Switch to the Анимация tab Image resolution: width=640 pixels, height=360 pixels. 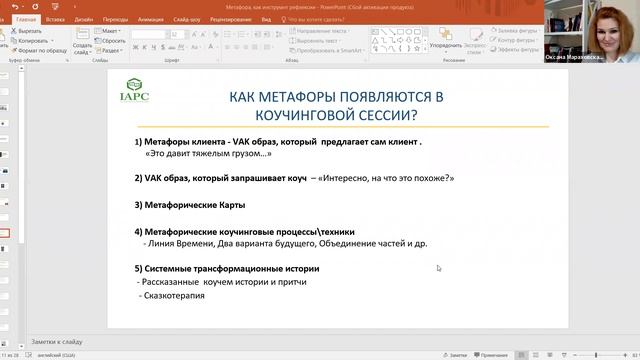click(151, 20)
